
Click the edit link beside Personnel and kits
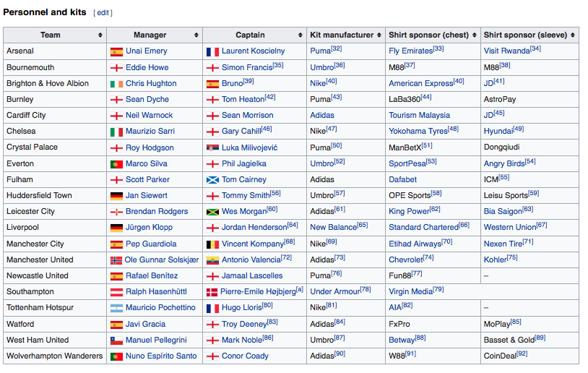(103, 13)
